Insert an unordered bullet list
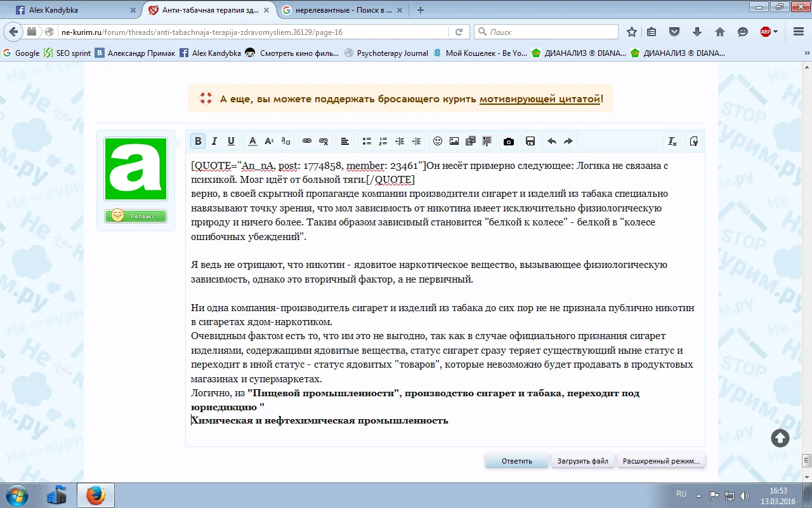The width and height of the screenshot is (812, 508). (367, 141)
